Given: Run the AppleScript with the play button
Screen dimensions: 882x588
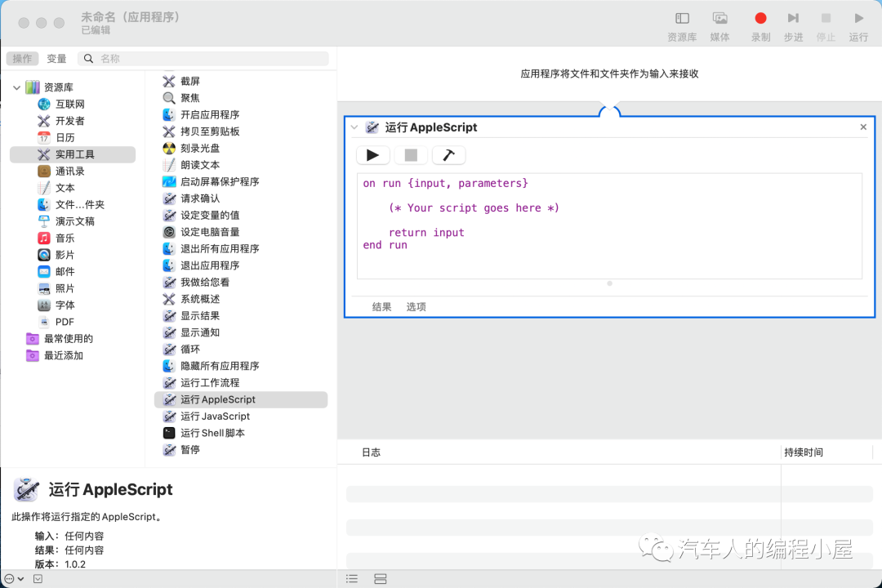Looking at the screenshot, I should tap(372, 155).
